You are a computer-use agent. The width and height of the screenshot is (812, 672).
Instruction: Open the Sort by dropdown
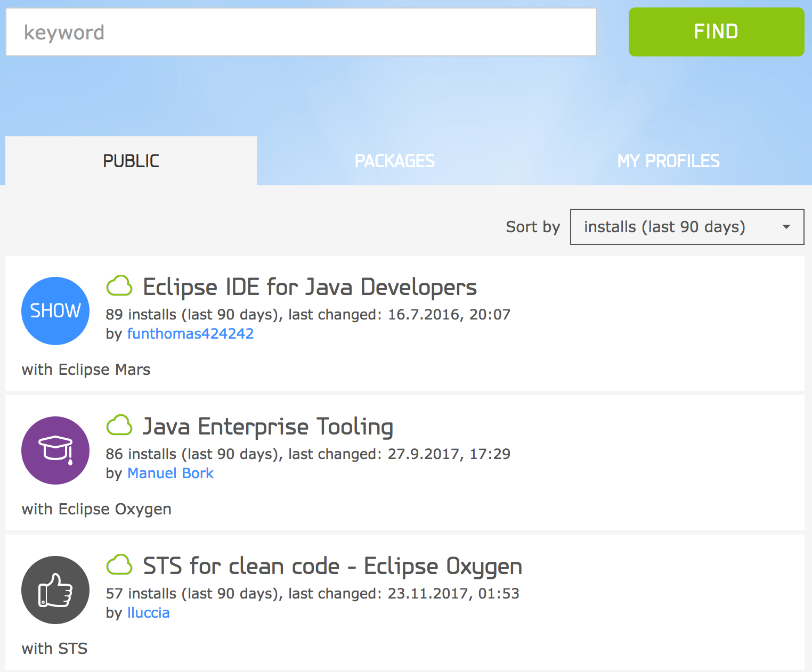pyautogui.click(x=687, y=227)
